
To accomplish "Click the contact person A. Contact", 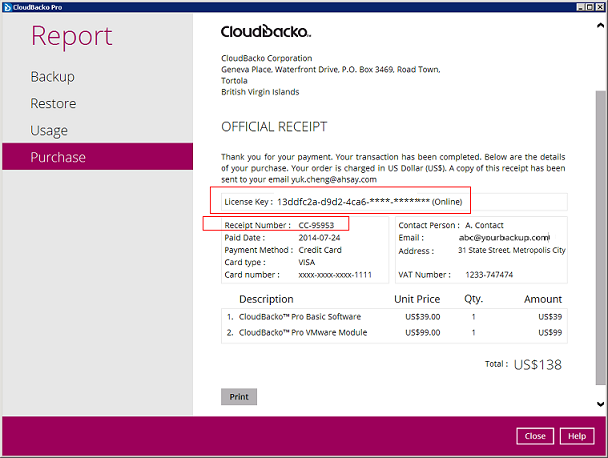I will [484, 225].
